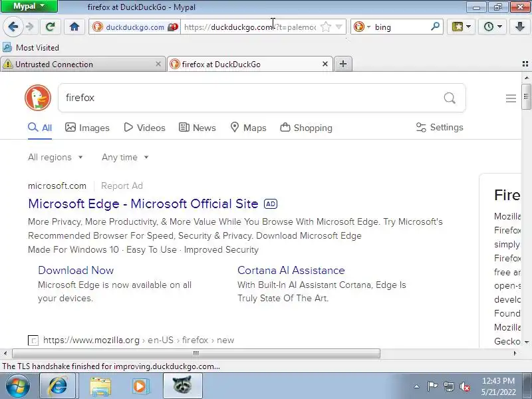Click the mozilla.org result favicon
This screenshot has width=532, height=399.
[x=33, y=340]
